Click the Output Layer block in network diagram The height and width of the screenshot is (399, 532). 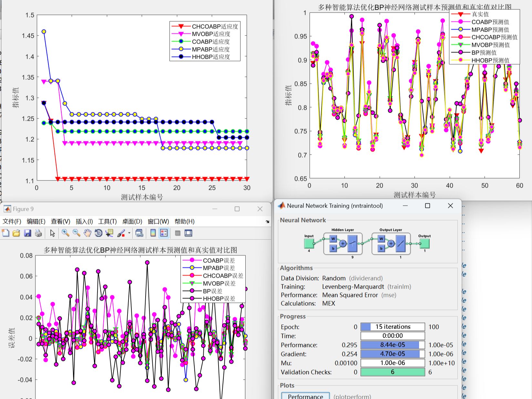(391, 244)
